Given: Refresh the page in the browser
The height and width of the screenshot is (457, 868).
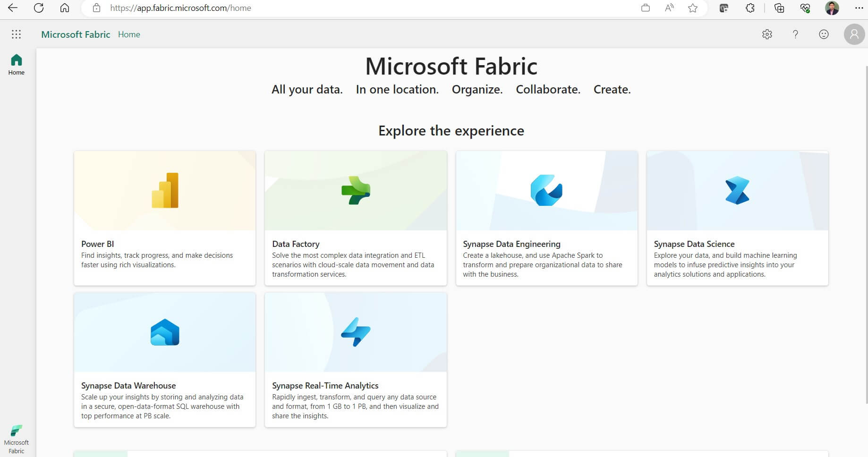Looking at the screenshot, I should point(39,8).
